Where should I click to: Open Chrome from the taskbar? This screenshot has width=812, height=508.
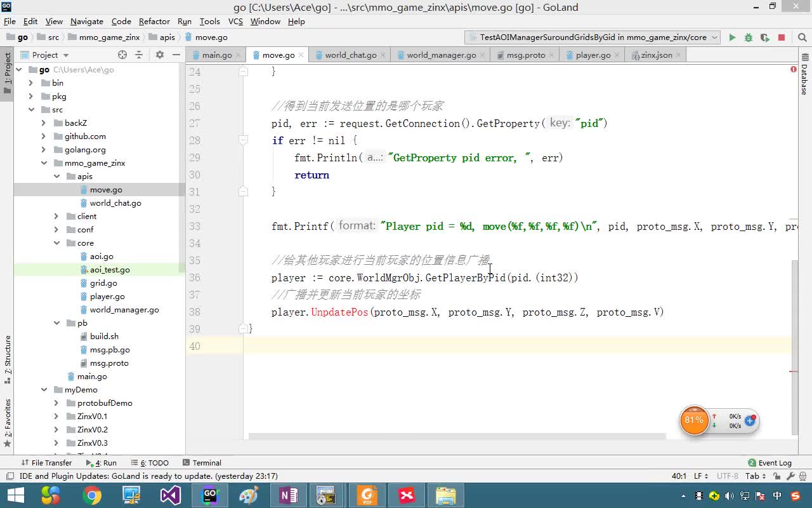(92, 495)
